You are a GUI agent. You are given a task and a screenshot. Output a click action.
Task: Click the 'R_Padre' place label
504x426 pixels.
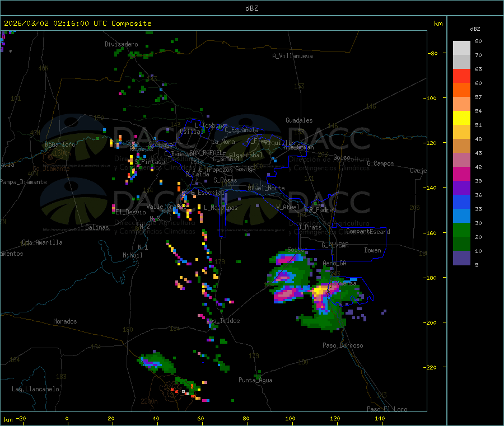(x=321, y=210)
